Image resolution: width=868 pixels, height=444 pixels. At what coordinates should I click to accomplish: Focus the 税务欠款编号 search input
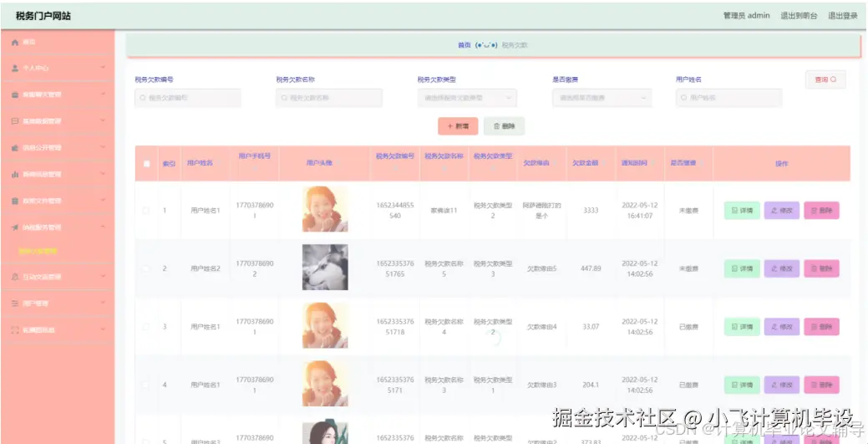point(188,98)
